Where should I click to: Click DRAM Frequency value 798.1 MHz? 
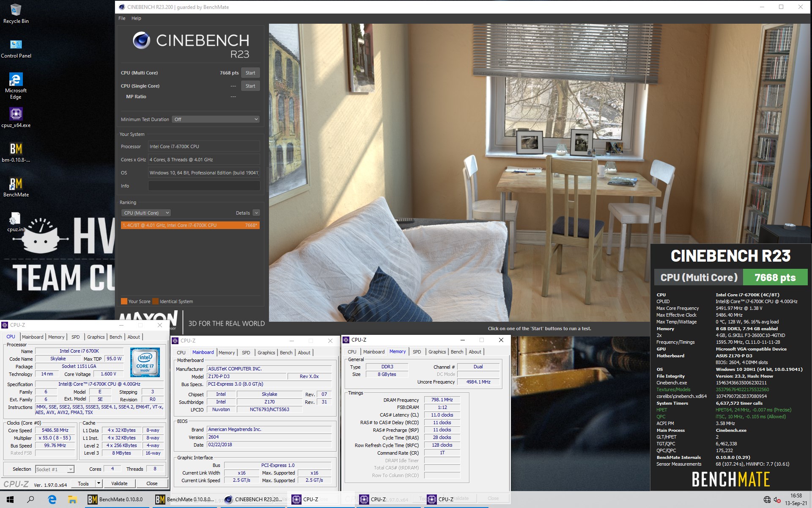[x=442, y=400]
